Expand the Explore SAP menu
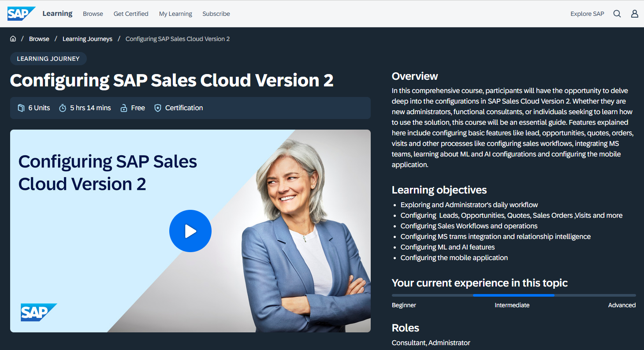 [587, 14]
